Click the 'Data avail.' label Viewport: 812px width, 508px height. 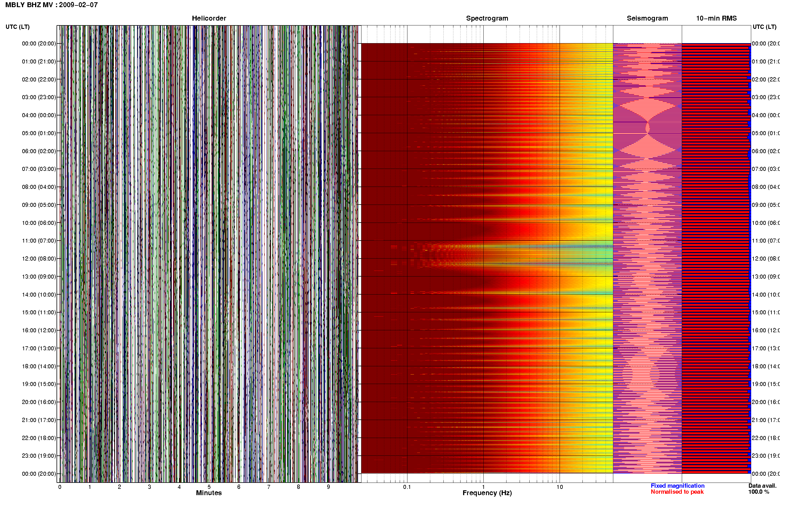pyautogui.click(x=762, y=486)
